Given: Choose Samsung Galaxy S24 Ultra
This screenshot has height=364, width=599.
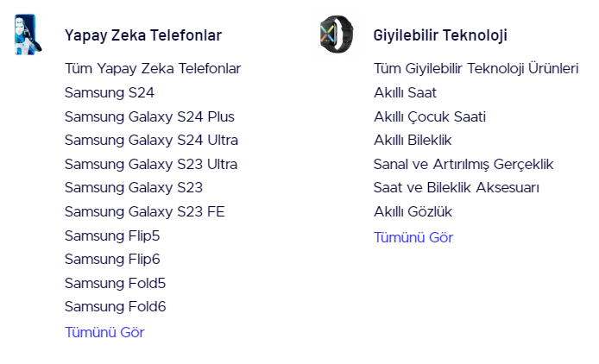Looking at the screenshot, I should click(x=151, y=140).
